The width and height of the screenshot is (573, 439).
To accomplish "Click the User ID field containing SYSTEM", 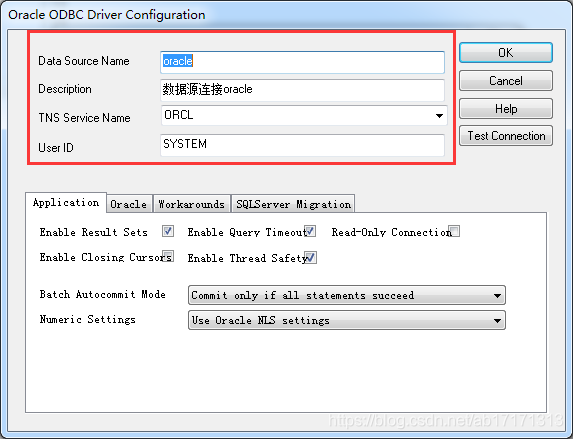I will coord(302,145).
